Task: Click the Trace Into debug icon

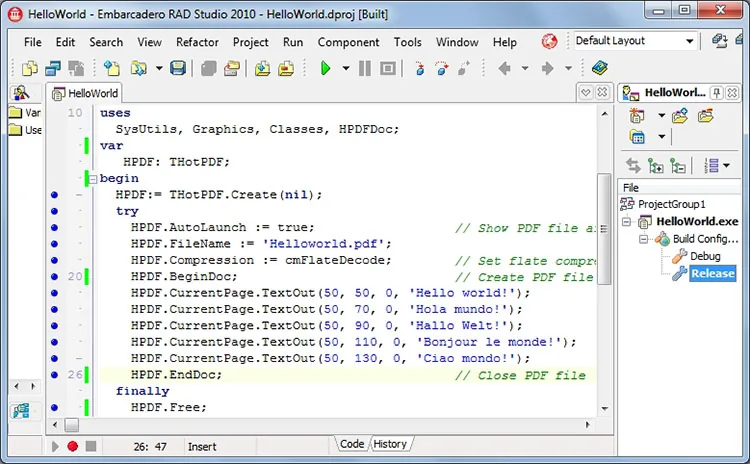Action: pos(419,68)
